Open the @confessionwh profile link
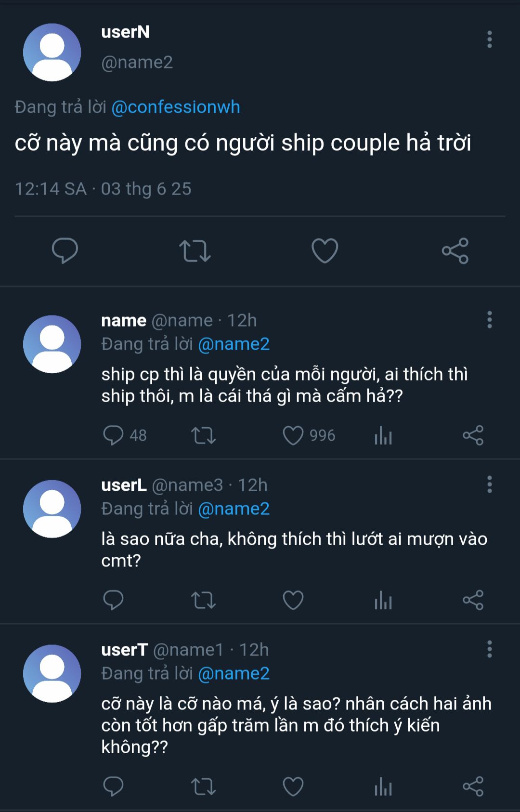The height and width of the screenshot is (812, 520). (x=176, y=107)
